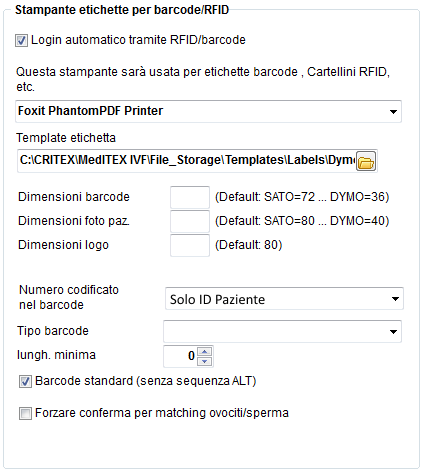Click the lungh. minima value field

pos(180,356)
